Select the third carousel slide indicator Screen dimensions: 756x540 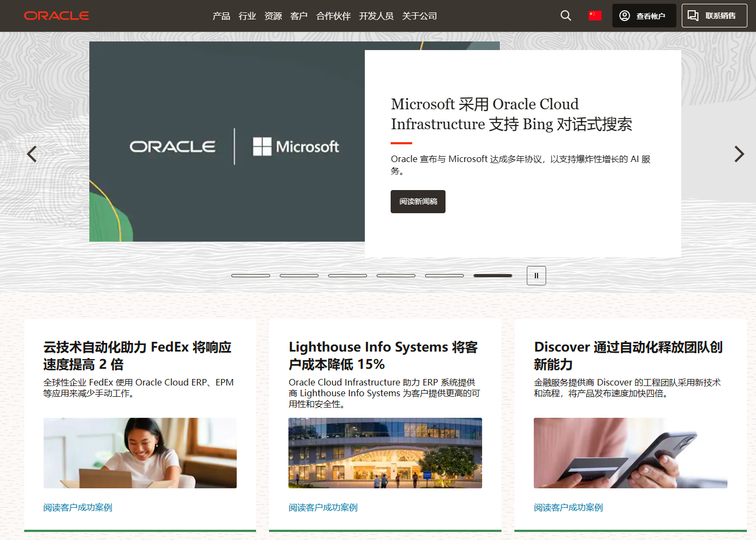pyautogui.click(x=348, y=276)
